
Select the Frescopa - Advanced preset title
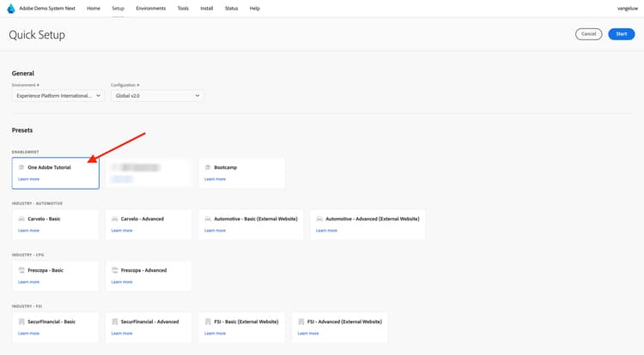143,270
